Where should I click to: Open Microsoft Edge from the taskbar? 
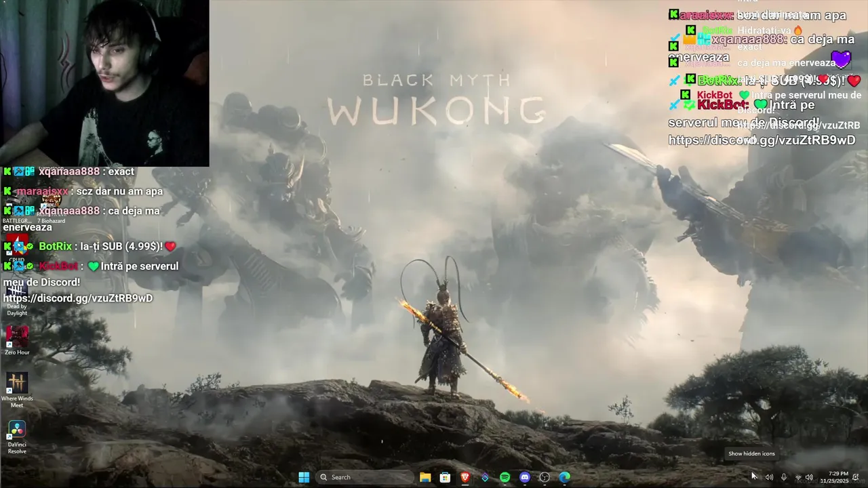tap(564, 477)
